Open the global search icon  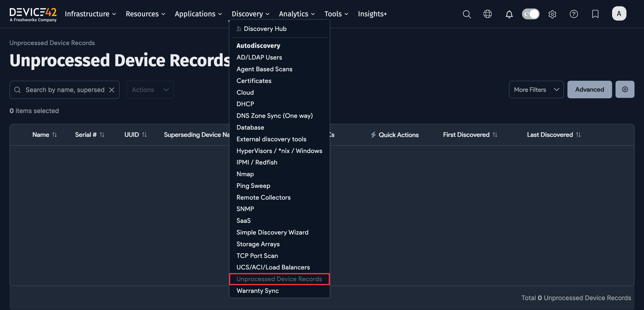coord(466,14)
